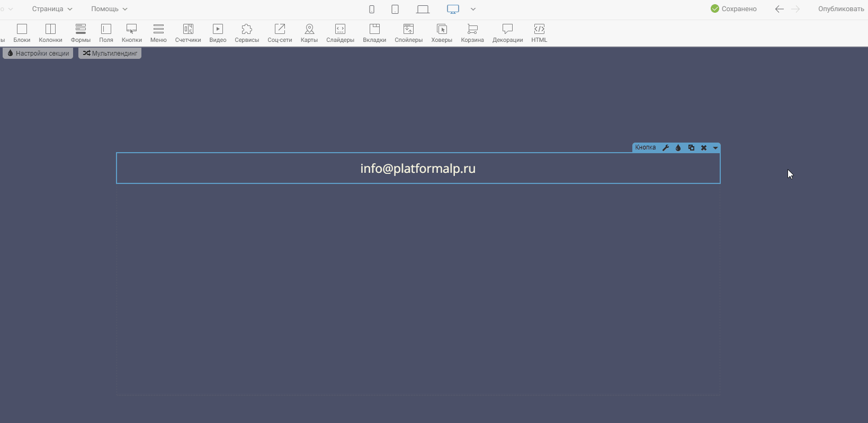The height and width of the screenshot is (423, 868).
Task: Select the Видео element tool
Action: coord(218,33)
